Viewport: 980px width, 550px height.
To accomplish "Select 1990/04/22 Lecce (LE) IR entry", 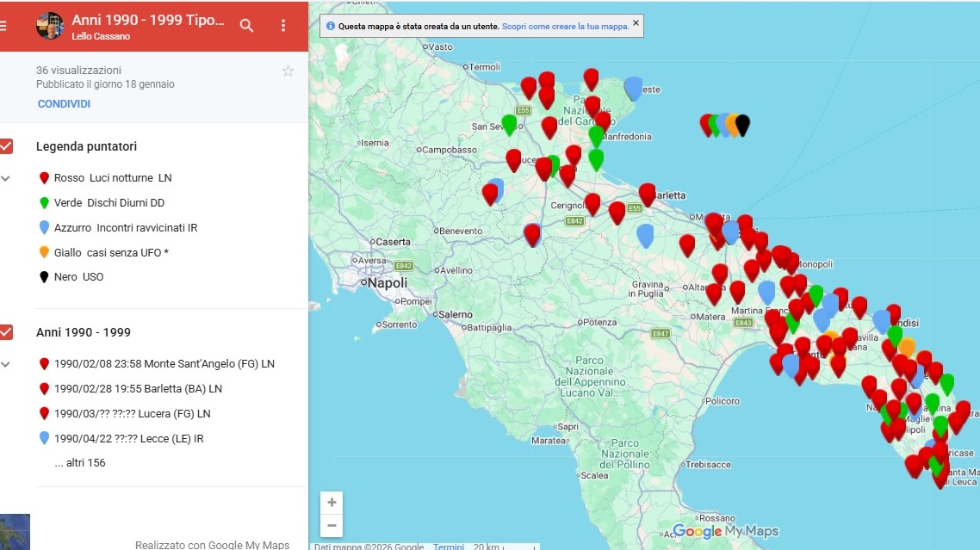I will (128, 439).
